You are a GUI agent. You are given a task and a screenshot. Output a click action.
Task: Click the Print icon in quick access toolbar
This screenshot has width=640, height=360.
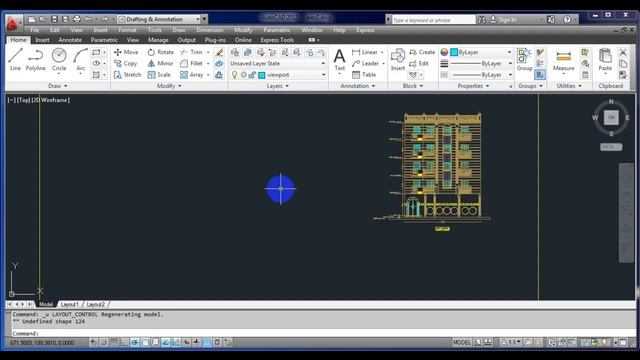click(x=77, y=19)
